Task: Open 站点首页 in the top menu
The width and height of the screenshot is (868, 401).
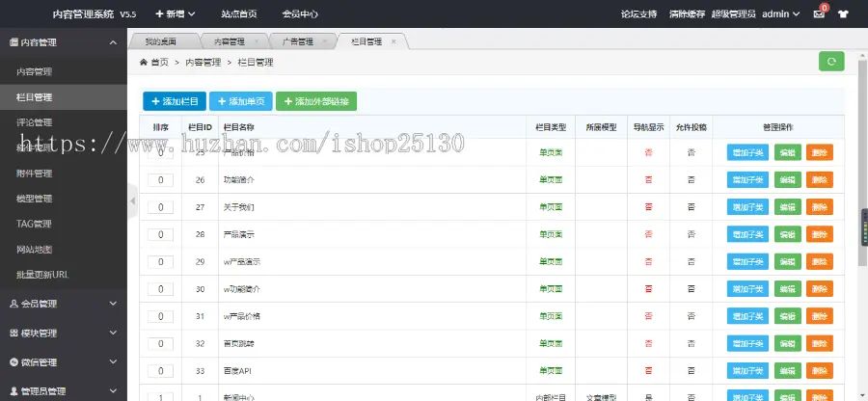Action: pos(238,14)
